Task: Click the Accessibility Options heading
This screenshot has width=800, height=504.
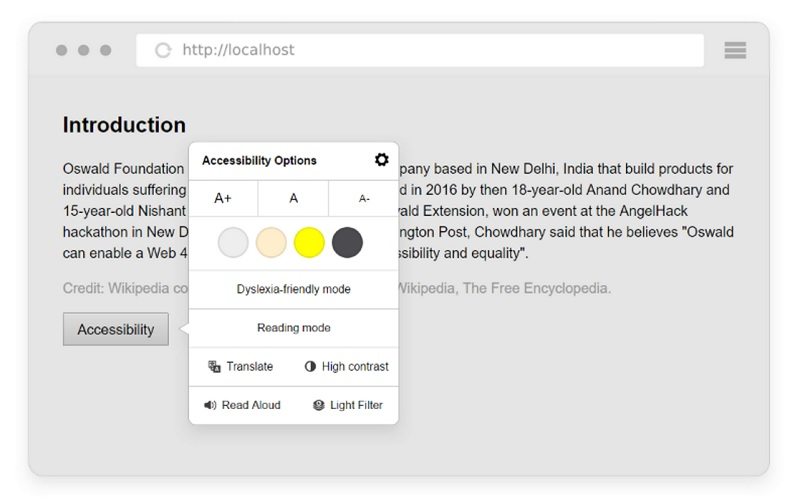Action: 259,161
